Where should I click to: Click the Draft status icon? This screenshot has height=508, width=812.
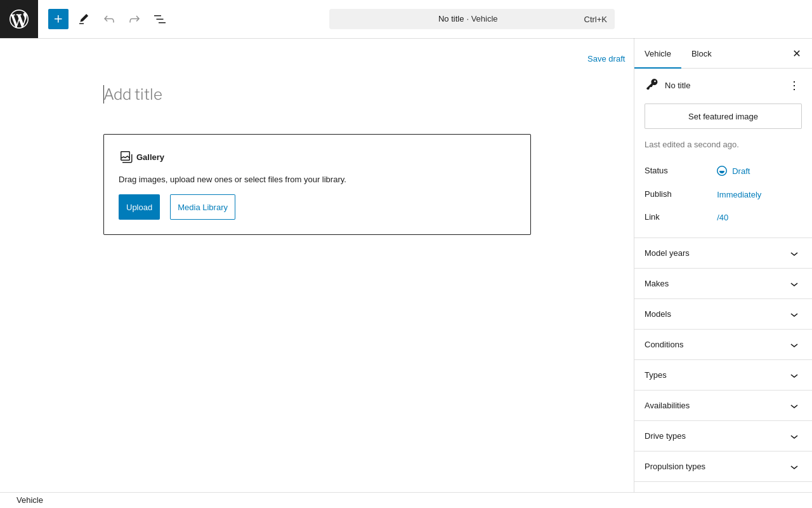click(x=722, y=171)
